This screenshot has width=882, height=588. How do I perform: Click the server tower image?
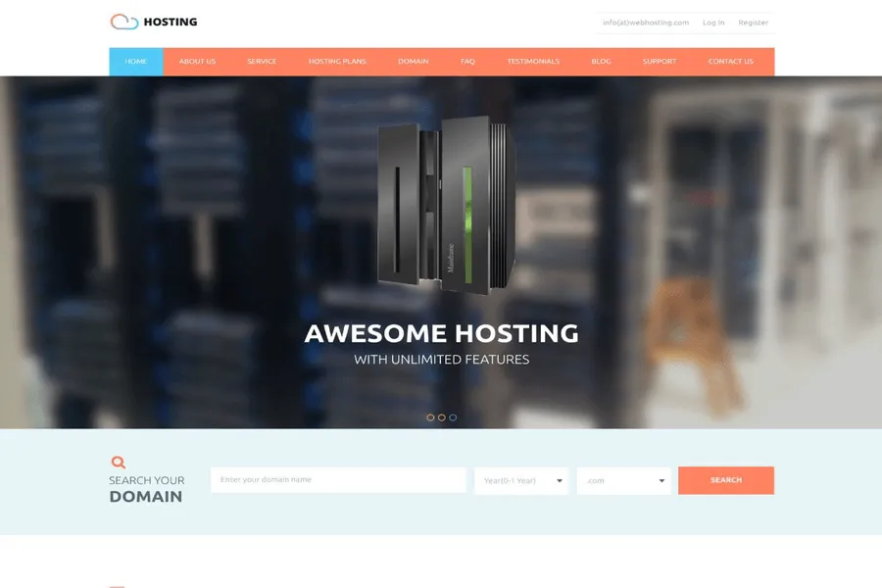pyautogui.click(x=446, y=205)
